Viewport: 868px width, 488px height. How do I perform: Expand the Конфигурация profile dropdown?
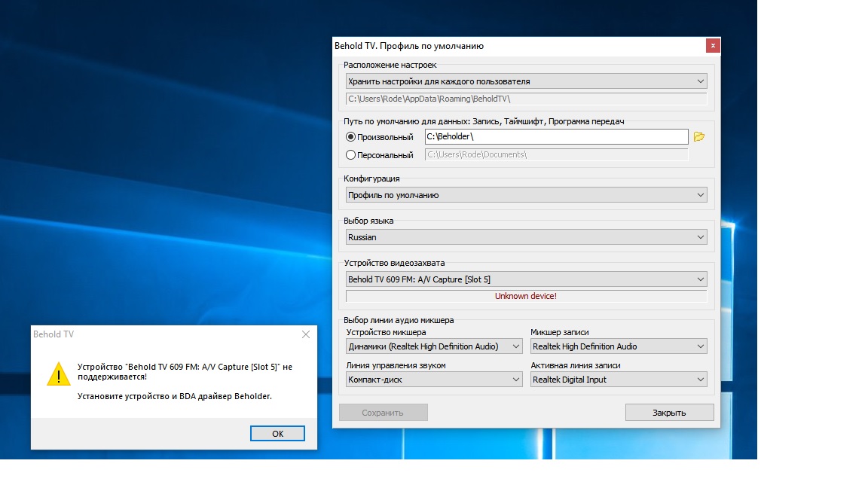(527, 195)
